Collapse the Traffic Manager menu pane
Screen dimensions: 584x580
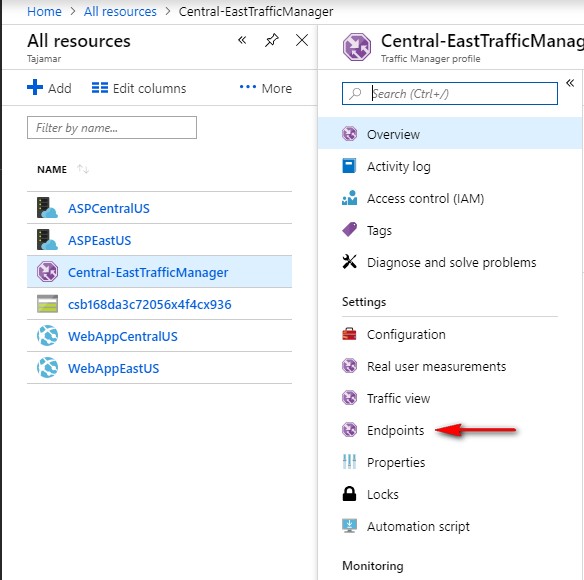[x=570, y=83]
